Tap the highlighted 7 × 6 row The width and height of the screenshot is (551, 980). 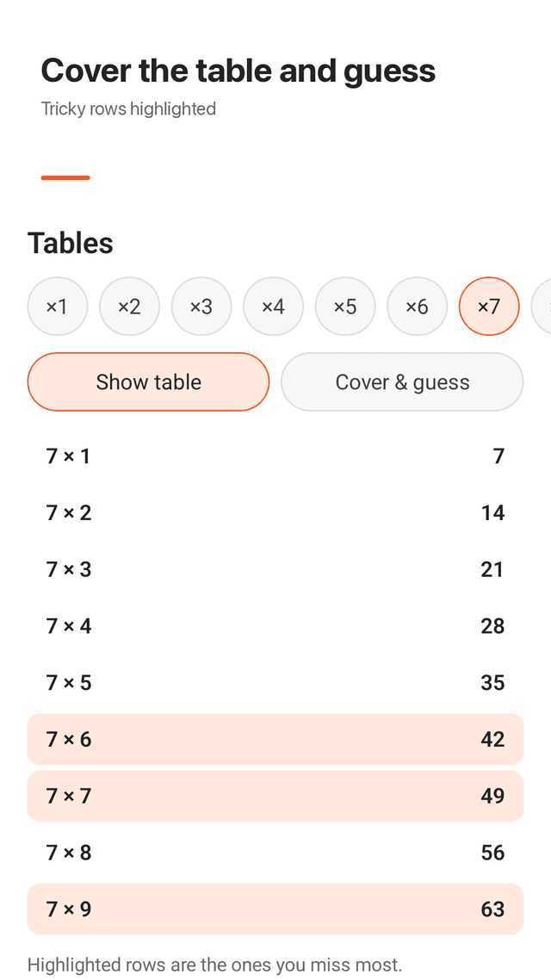(275, 740)
